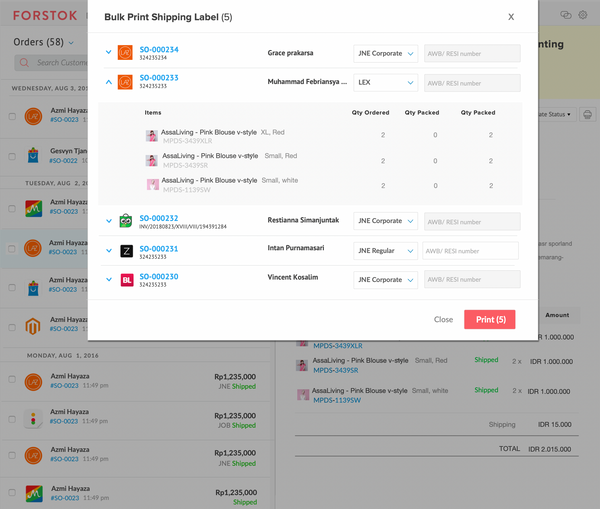Click the Bukalapak icon for SO-000230

126,279
